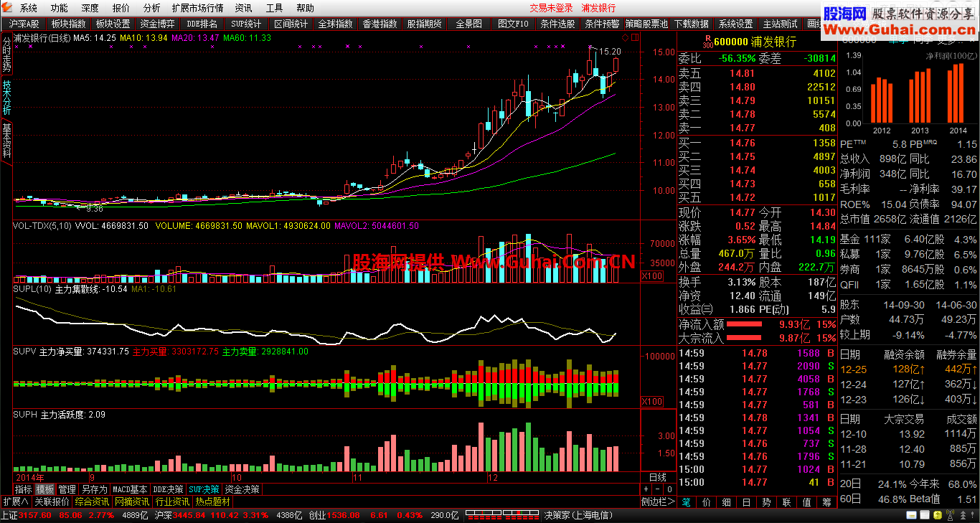Click the 图文F10 toolbar button

(x=513, y=24)
